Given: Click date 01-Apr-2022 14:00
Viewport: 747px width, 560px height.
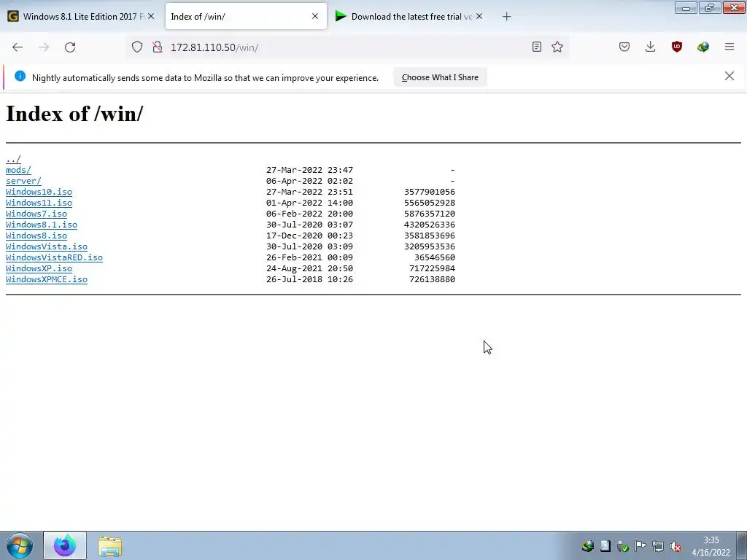Looking at the screenshot, I should click(x=309, y=203).
